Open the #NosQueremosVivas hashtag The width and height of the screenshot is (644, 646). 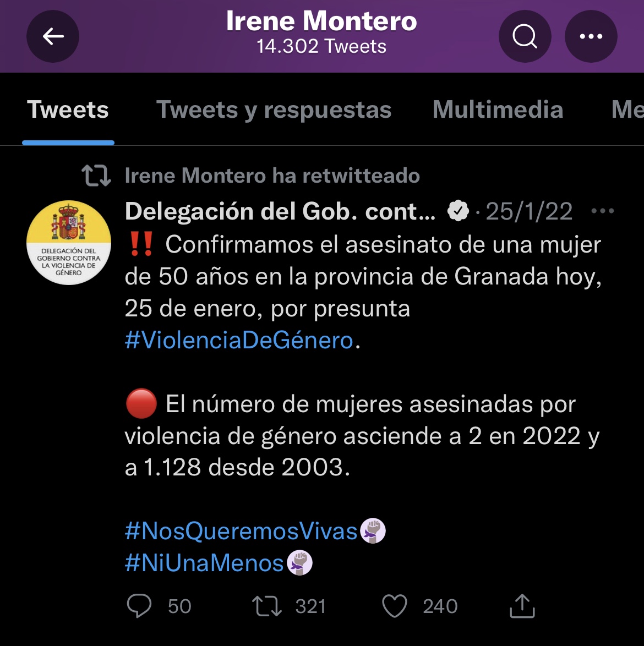(x=241, y=531)
